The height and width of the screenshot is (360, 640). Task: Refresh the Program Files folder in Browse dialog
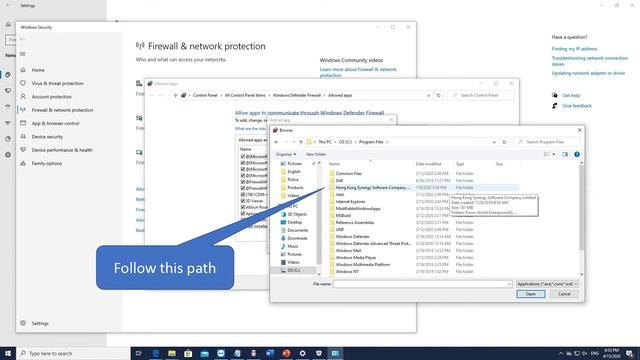(x=504, y=142)
